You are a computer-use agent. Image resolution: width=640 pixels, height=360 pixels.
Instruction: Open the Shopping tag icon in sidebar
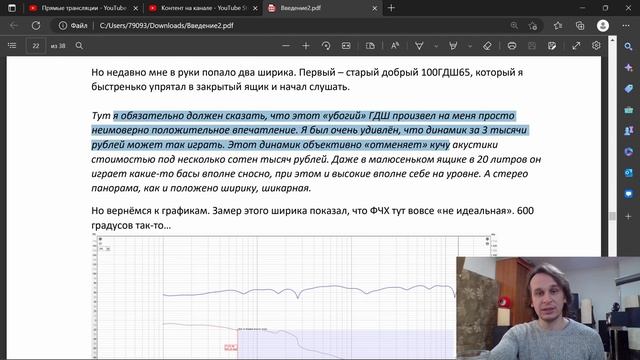629,89
